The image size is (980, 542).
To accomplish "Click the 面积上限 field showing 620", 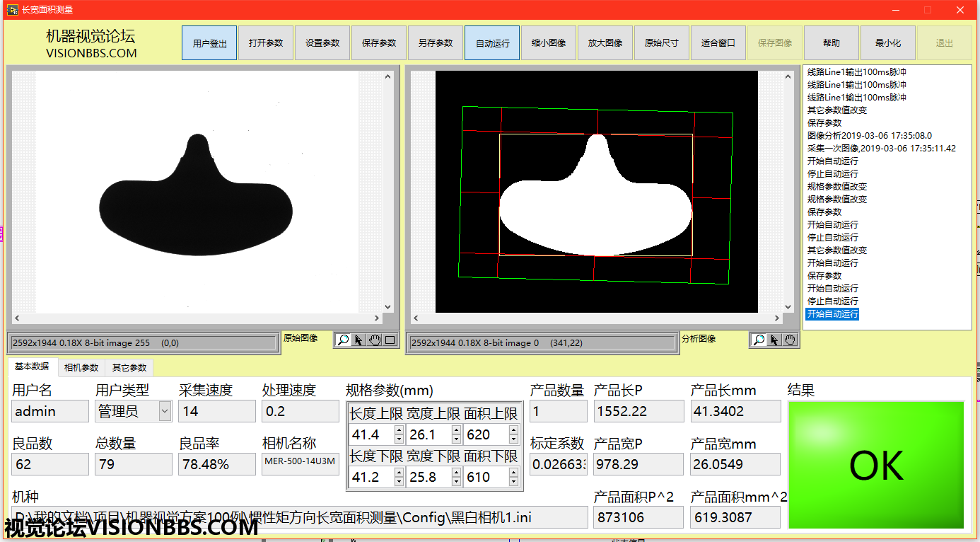I will click(486, 434).
